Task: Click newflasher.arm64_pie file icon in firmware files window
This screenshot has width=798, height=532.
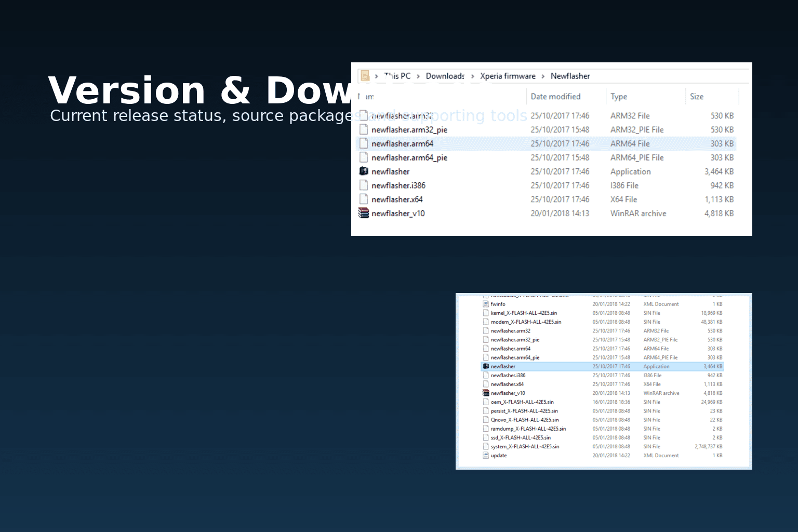Action: [486, 357]
